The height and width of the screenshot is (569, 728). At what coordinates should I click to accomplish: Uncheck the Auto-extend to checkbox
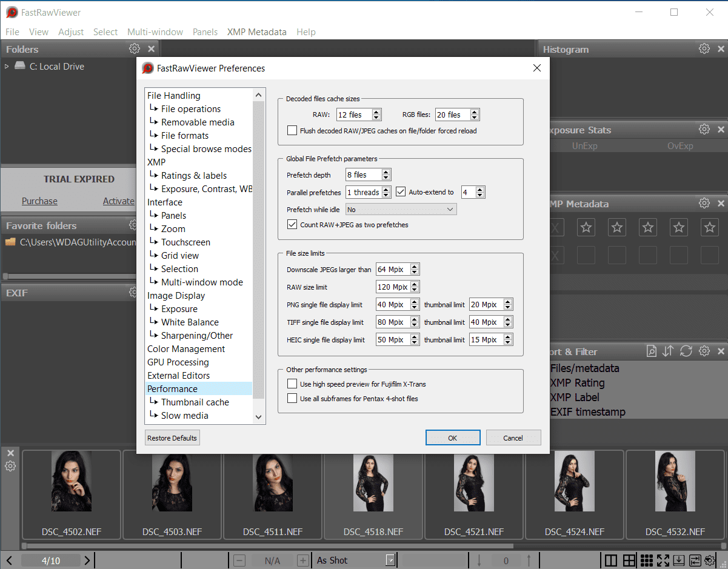pyautogui.click(x=401, y=192)
